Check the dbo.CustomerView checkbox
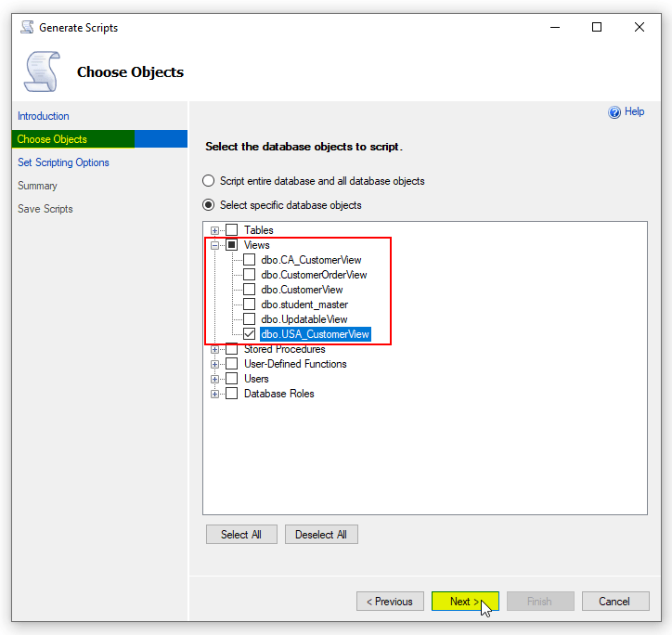 [x=249, y=290]
